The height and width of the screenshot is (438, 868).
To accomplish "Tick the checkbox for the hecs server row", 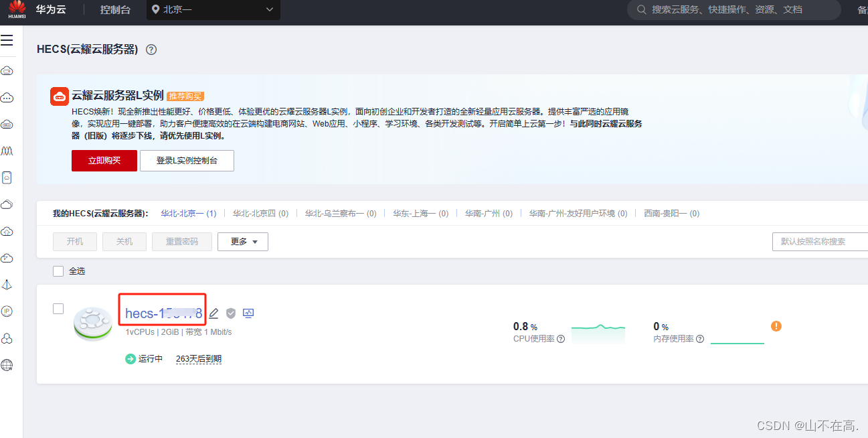I will [58, 309].
